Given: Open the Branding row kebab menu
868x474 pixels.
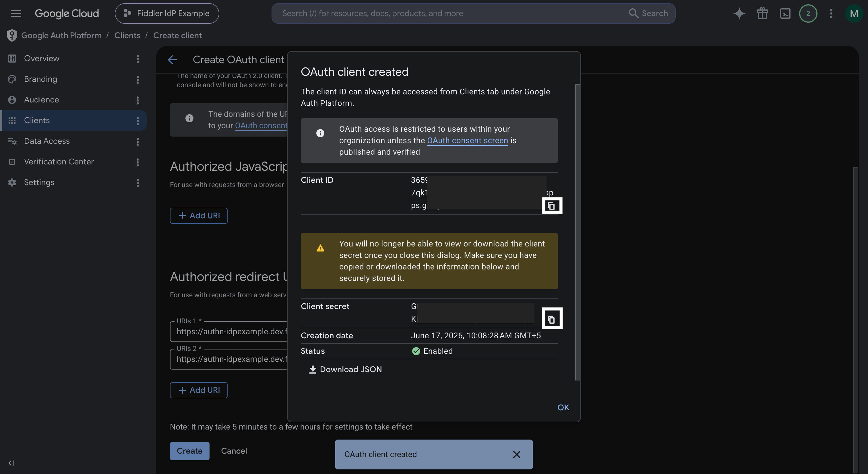Looking at the screenshot, I should 137,79.
